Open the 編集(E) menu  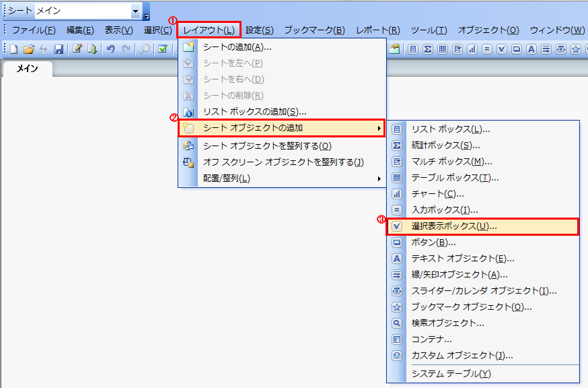click(x=80, y=30)
